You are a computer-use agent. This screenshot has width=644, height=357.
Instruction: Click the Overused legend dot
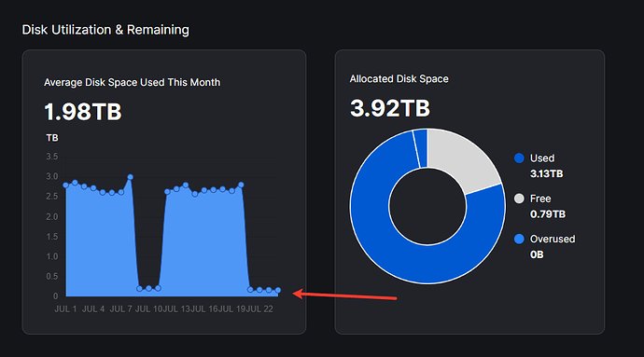tap(519, 239)
